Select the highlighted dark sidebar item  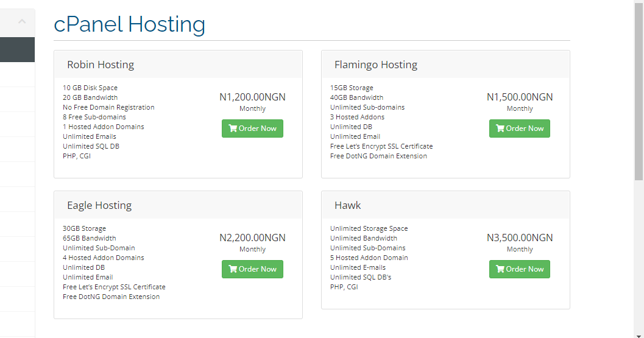17,50
